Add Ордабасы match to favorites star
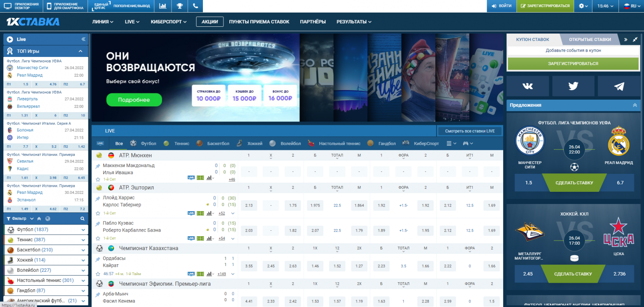The height and width of the screenshot is (307, 644). (98, 274)
